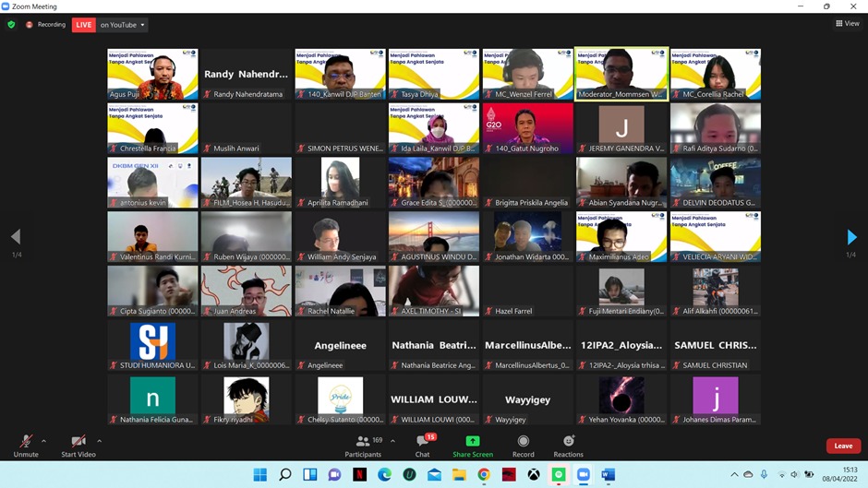The width and height of the screenshot is (868, 488).
Task: Open the Participants panel
Action: click(x=364, y=442)
